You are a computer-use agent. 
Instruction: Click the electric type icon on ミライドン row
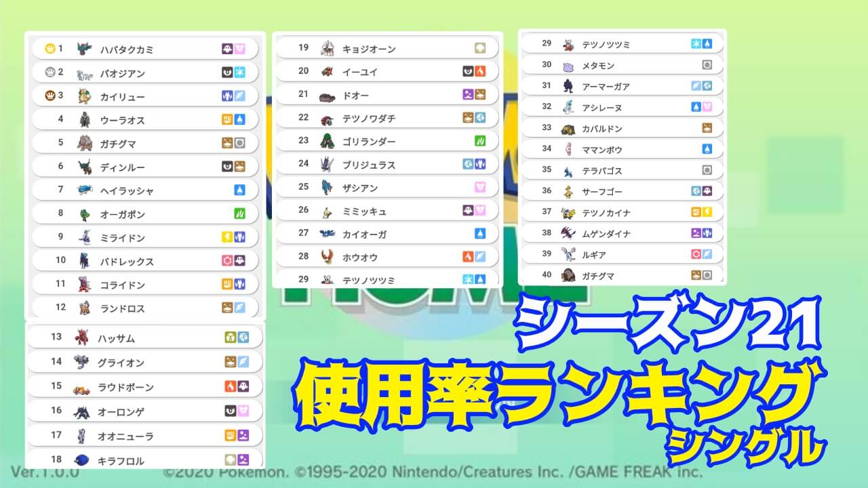coord(228,237)
